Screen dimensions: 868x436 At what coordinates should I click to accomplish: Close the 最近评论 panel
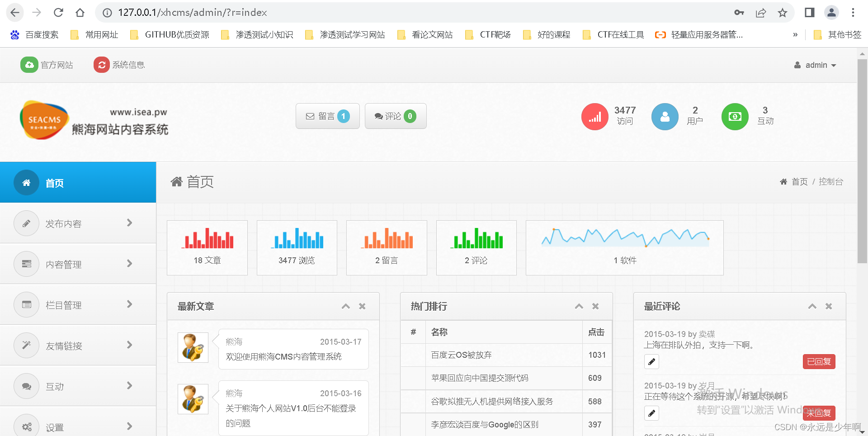(829, 306)
